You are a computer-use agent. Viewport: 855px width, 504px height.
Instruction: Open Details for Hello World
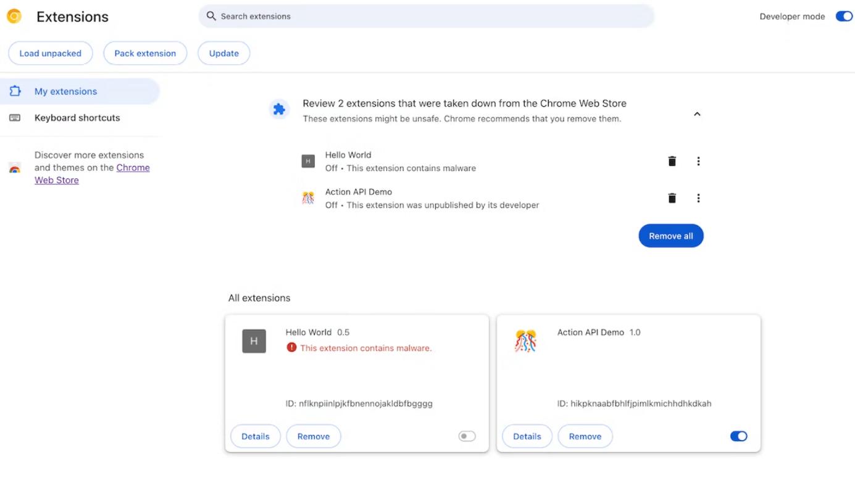pyautogui.click(x=256, y=436)
